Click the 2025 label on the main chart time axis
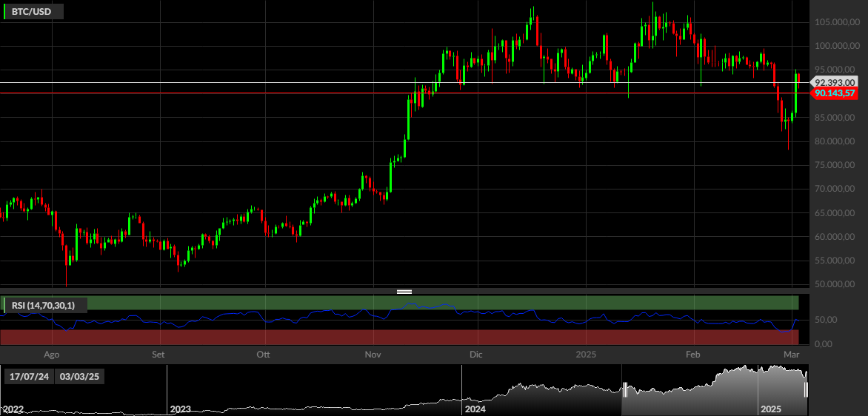Image resolution: width=868 pixels, height=416 pixels. [584, 354]
